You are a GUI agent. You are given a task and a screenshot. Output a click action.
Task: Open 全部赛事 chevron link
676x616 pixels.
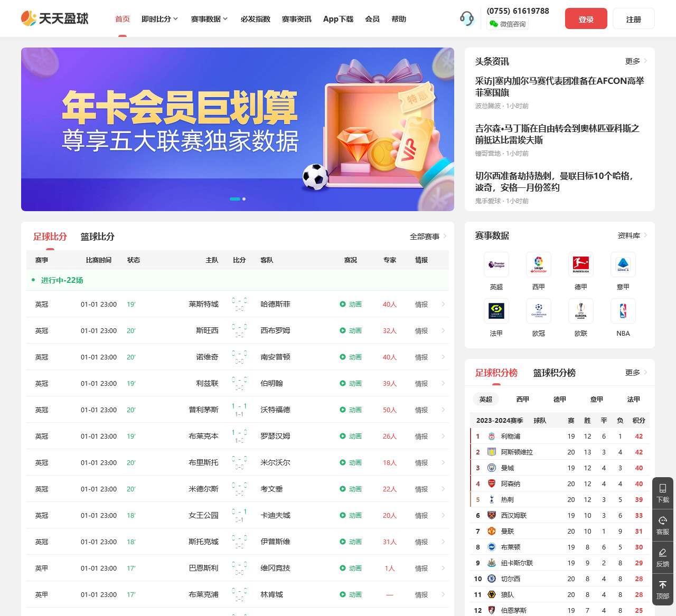tap(428, 236)
